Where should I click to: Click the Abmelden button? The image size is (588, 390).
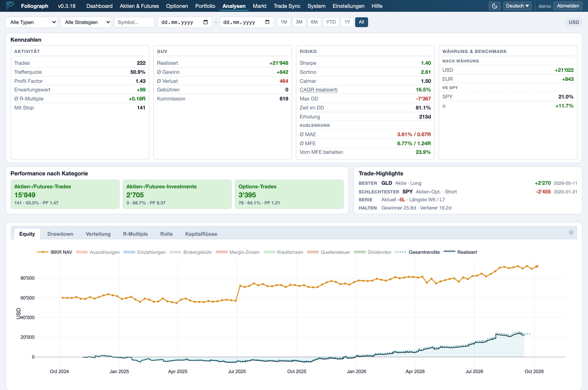568,6
